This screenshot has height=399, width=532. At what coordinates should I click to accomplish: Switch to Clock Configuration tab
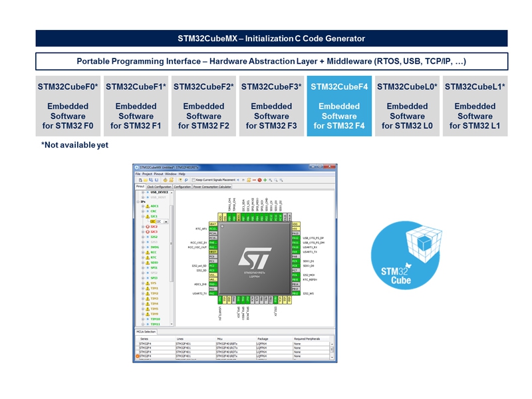coord(159,187)
